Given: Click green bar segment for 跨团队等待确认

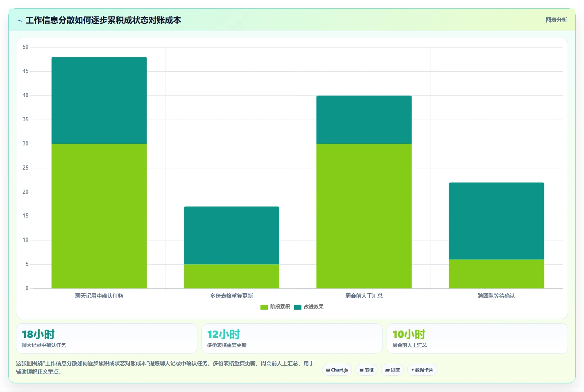Looking at the screenshot, I should (x=496, y=274).
